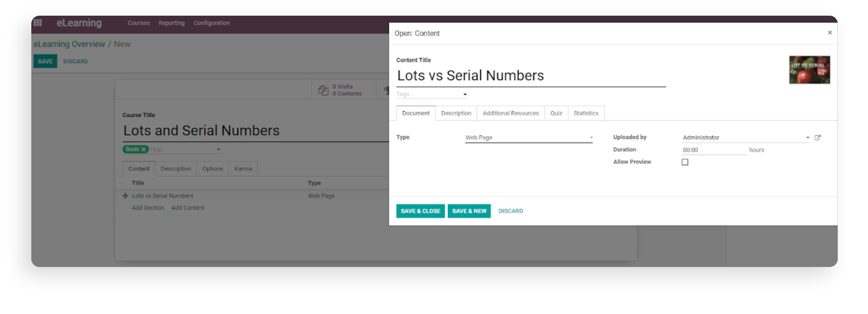Close the Open: Content dialog

pos(830,33)
